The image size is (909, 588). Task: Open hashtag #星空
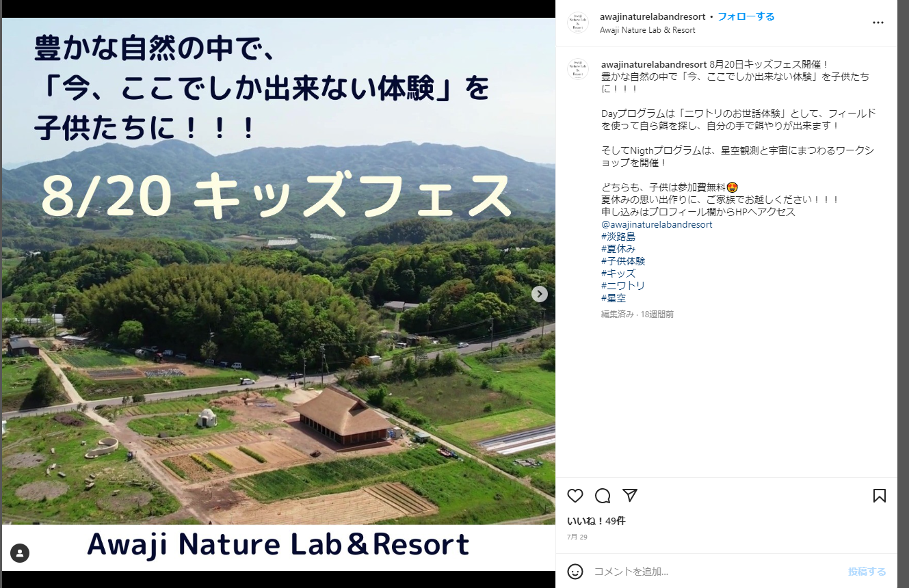(x=614, y=298)
